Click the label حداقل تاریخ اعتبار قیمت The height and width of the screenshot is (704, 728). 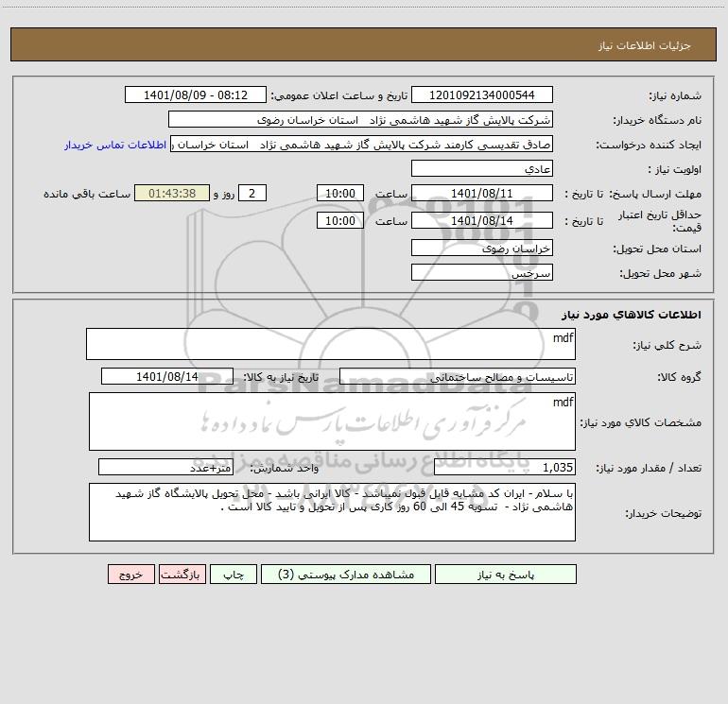click(x=660, y=221)
